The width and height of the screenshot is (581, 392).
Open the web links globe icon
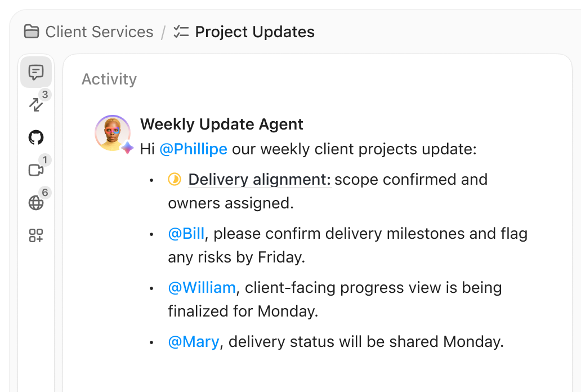[35, 203]
